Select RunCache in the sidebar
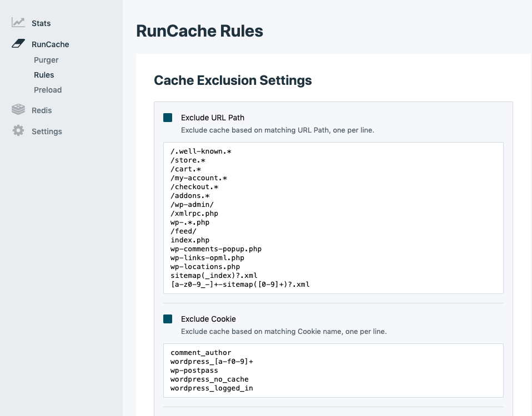The height and width of the screenshot is (416, 532). point(50,44)
